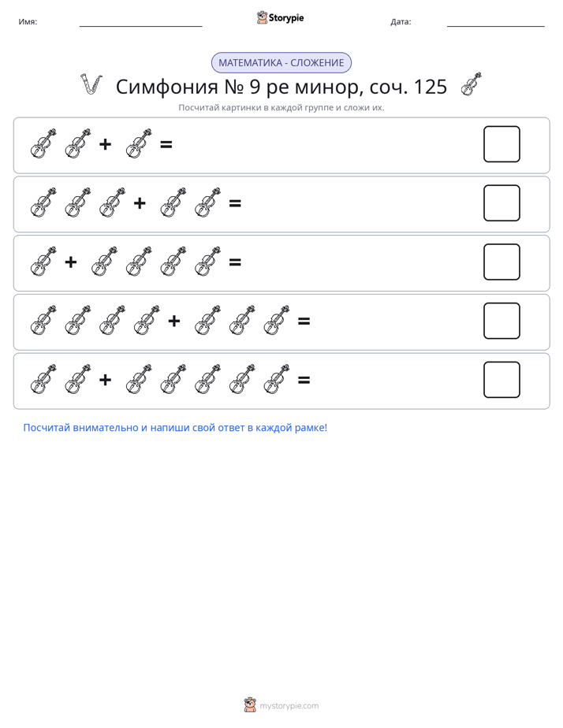
Task: Click the single violin before plus in row three
Action: [43, 262]
